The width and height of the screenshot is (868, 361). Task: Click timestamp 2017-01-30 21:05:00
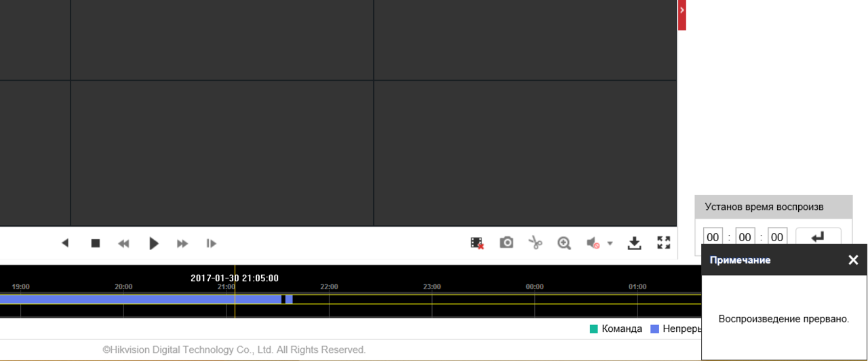click(x=235, y=278)
